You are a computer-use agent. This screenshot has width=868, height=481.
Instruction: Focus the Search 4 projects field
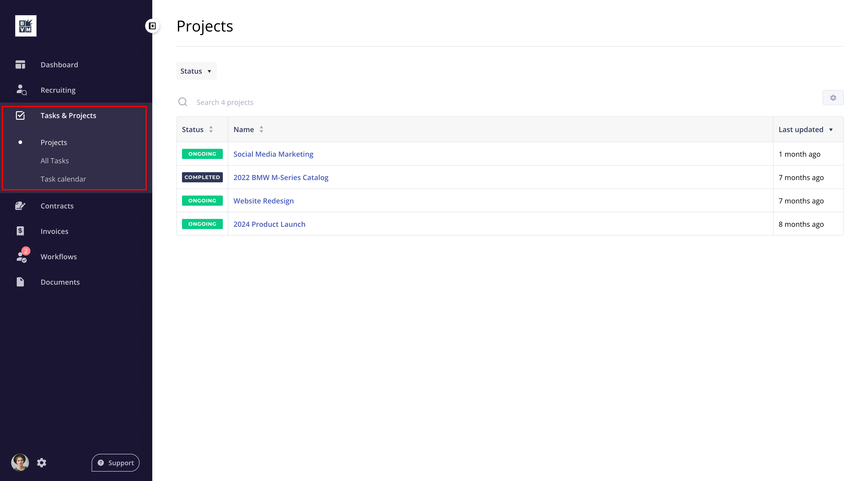pyautogui.click(x=225, y=102)
